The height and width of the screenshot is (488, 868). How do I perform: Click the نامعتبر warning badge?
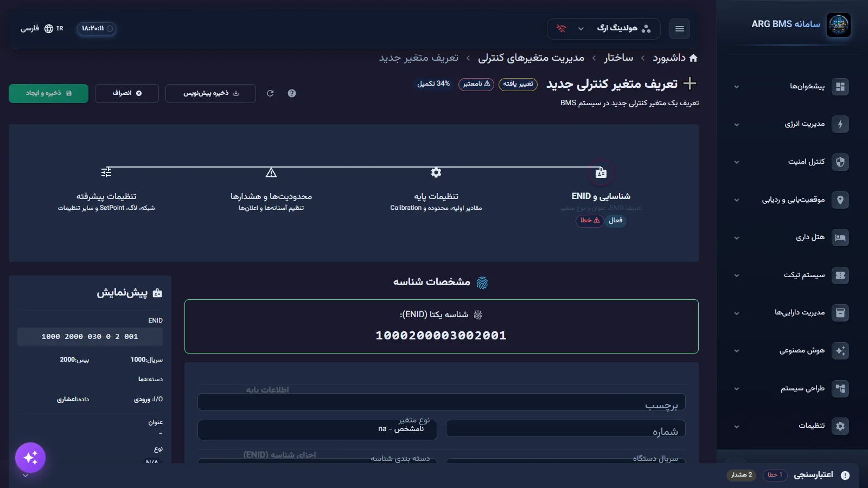tap(476, 84)
